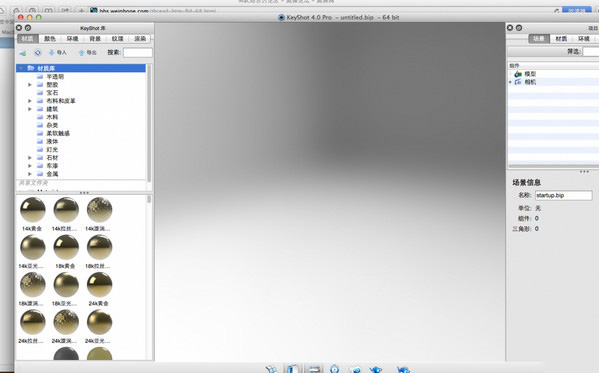Select the 24k亚光 material thumbnail
The height and width of the screenshot is (373, 599).
coord(99,322)
